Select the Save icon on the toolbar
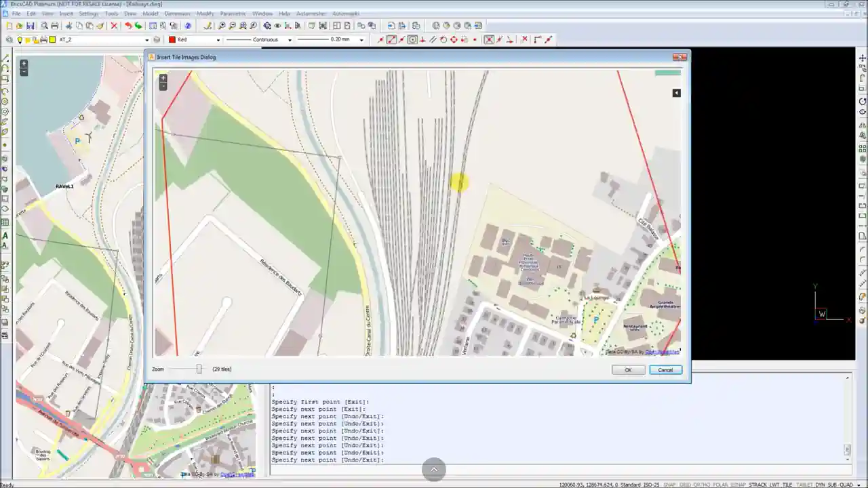Viewport: 868px width, 488px height. (x=31, y=25)
